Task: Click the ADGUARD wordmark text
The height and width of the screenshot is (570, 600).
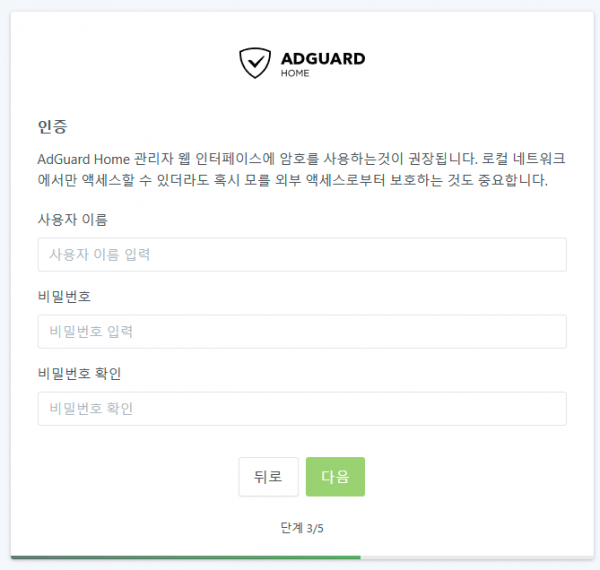Action: tap(323, 58)
